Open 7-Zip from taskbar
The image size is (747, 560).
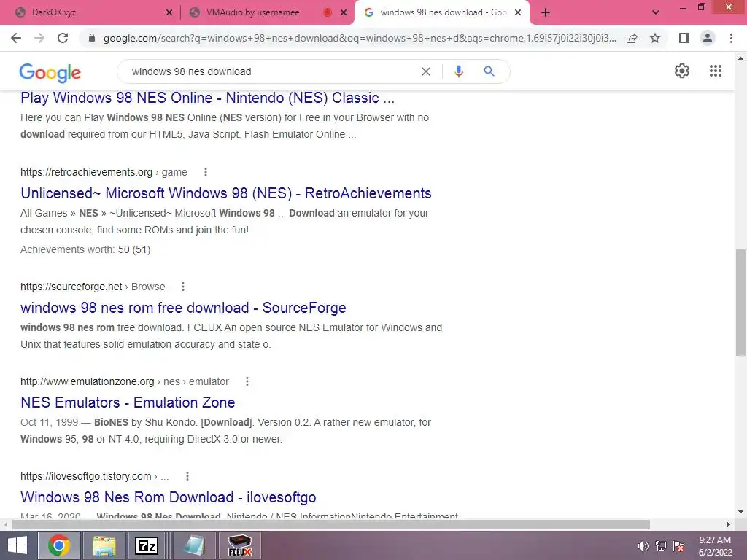[x=146, y=545]
